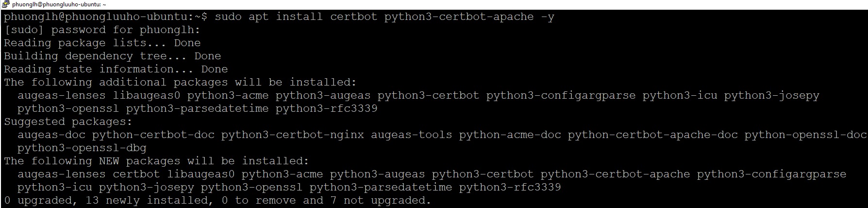
Task: Click the "0 upgraded, 13 newly installed" summary line
Action: pos(217,201)
